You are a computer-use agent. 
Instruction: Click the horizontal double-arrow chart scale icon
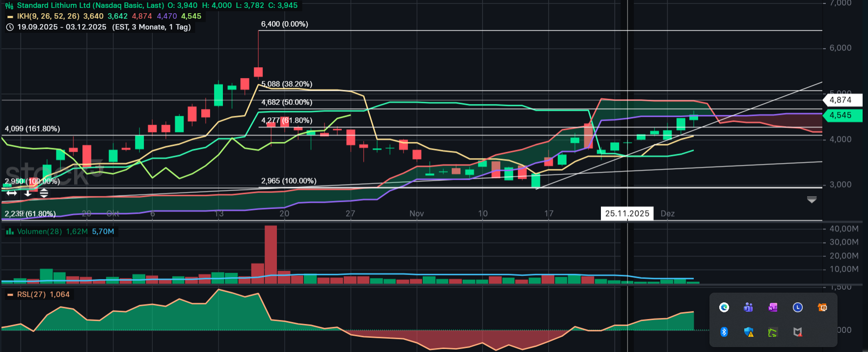pos(11,193)
